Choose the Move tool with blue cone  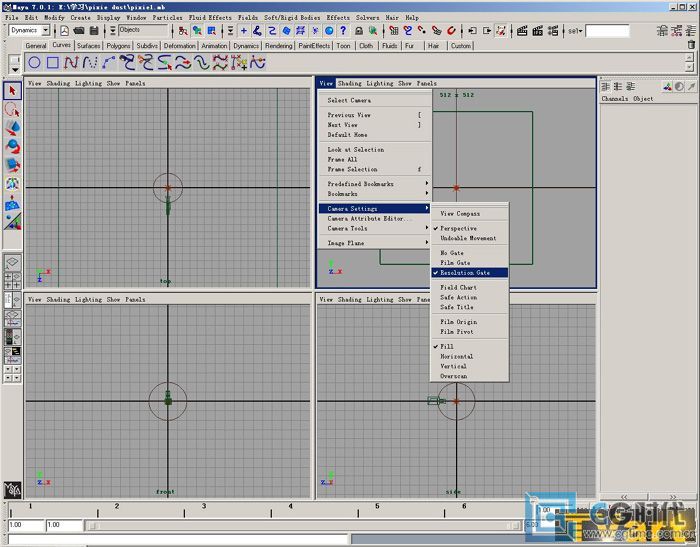click(x=12, y=128)
